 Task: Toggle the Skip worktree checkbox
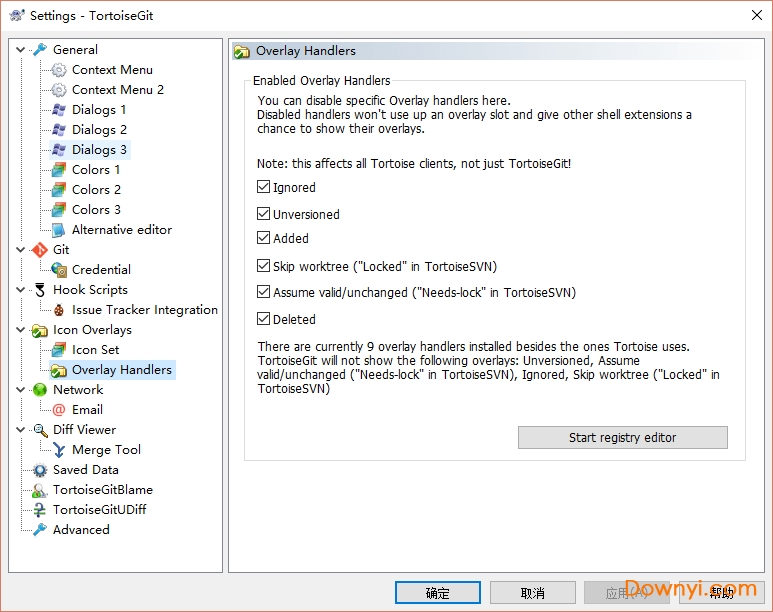[x=263, y=266]
